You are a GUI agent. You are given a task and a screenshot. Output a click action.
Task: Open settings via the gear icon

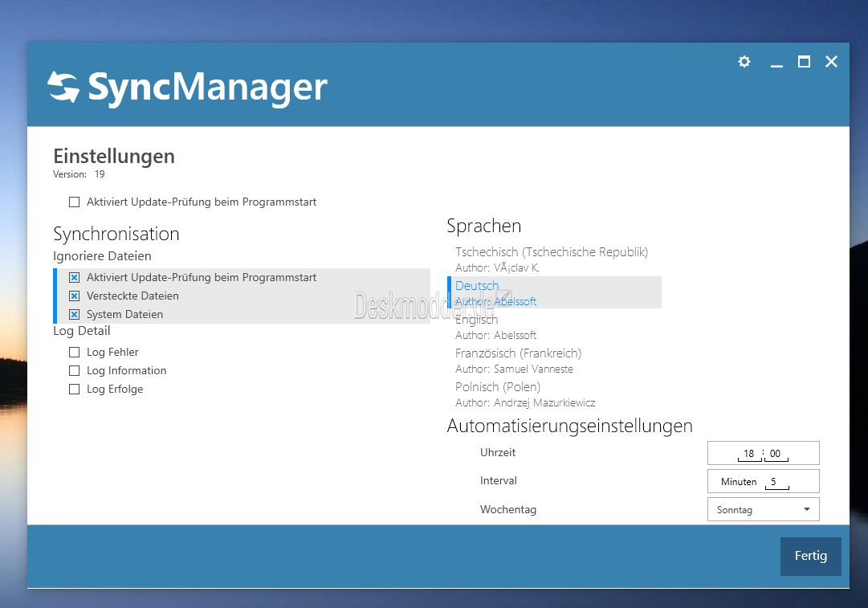tap(744, 62)
